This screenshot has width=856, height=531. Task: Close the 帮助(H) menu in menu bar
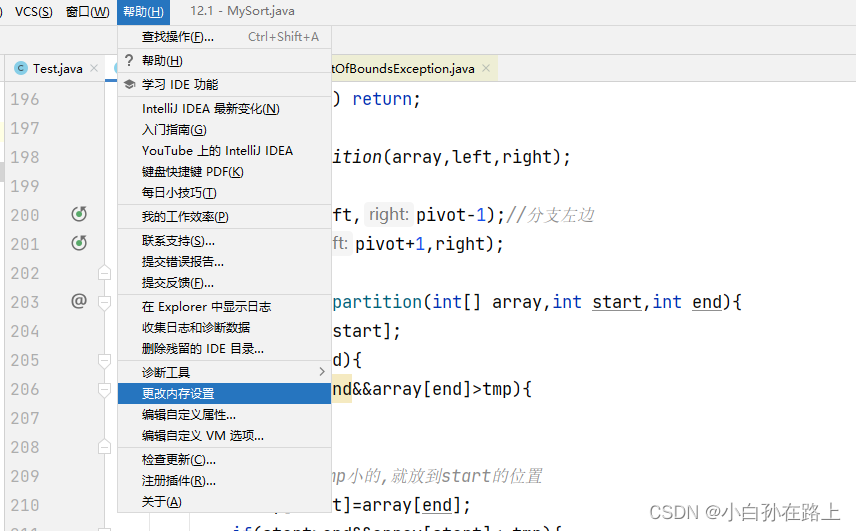[144, 11]
